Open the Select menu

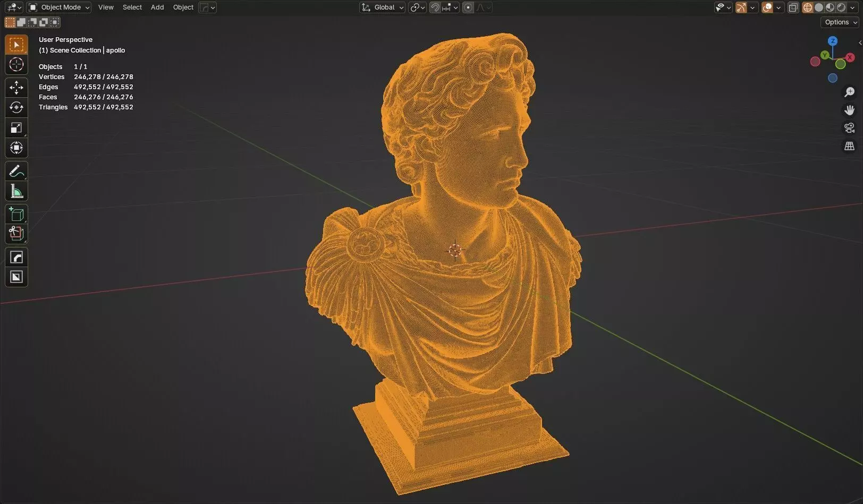[132, 7]
